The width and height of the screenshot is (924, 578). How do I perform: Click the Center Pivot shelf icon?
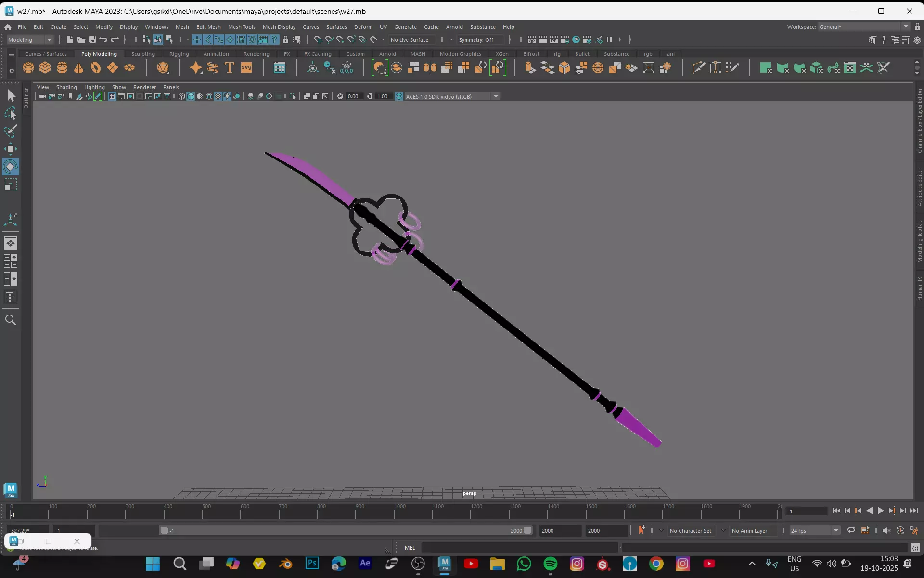(313, 68)
